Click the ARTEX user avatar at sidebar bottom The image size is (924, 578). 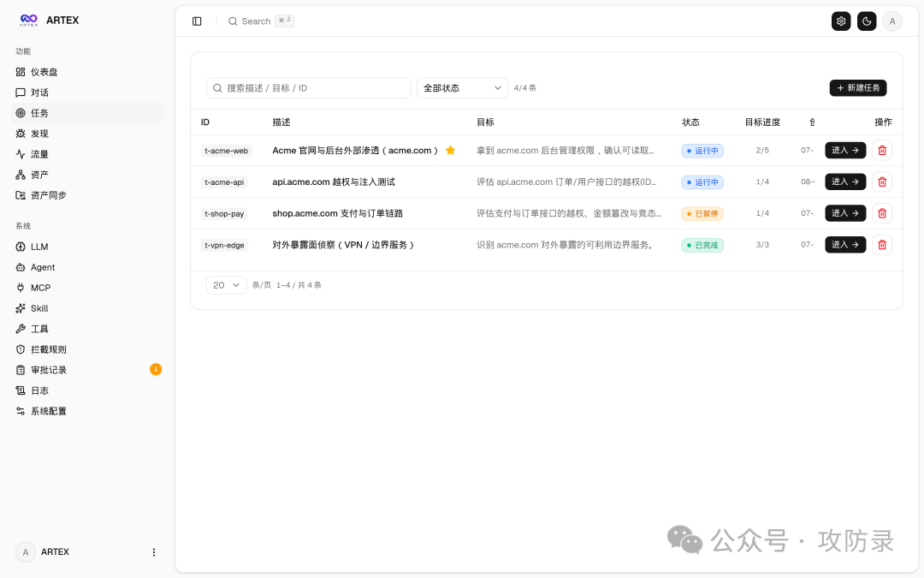26,552
